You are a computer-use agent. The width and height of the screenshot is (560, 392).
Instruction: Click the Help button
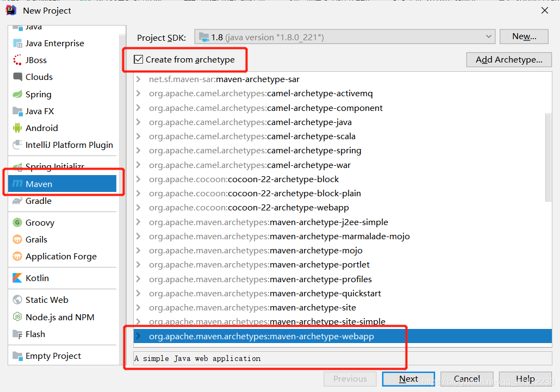525,379
